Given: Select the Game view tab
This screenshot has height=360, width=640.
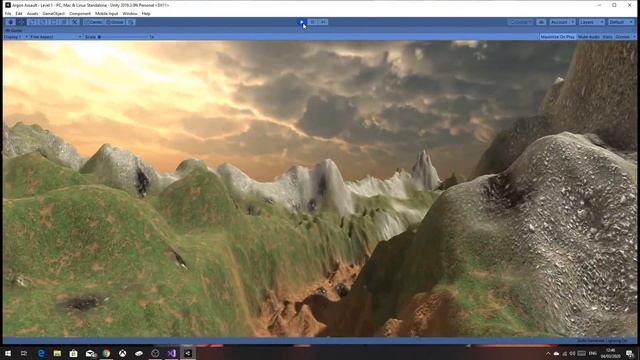Looking at the screenshot, I should click(13, 30).
